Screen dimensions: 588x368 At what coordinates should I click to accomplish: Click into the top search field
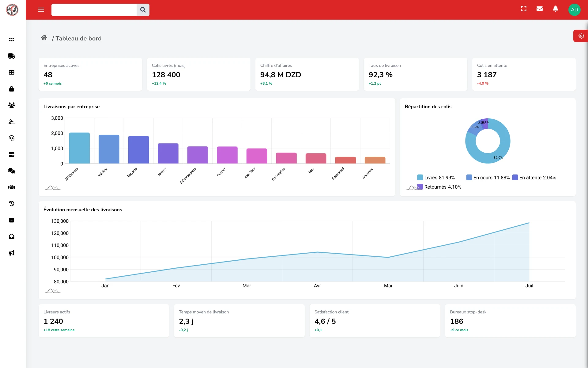(94, 10)
